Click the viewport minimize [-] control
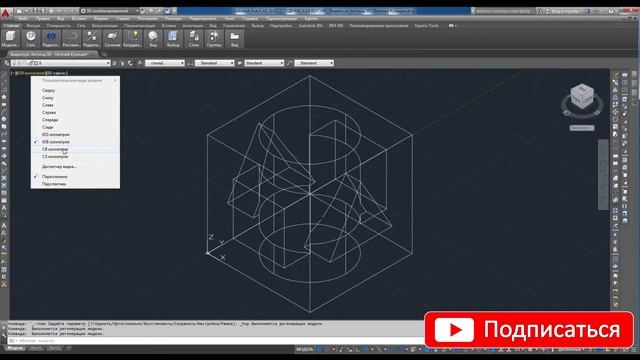640x360 pixels. click(x=12, y=73)
